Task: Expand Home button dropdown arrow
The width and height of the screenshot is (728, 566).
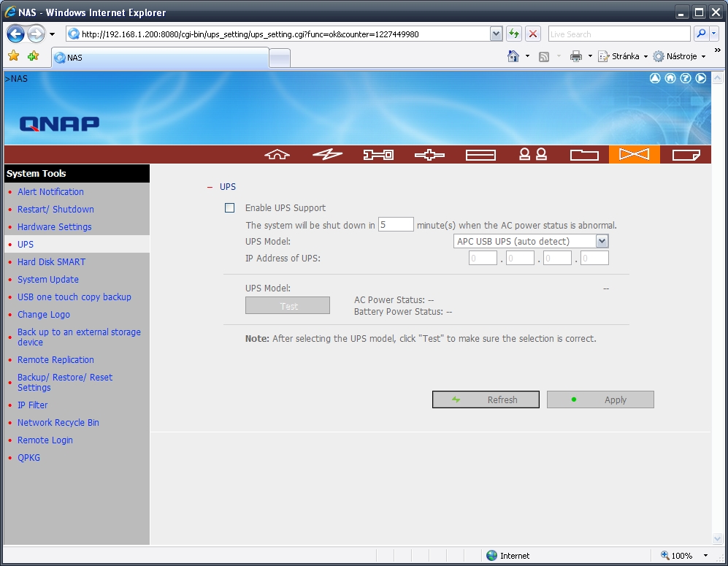Action: [x=527, y=56]
